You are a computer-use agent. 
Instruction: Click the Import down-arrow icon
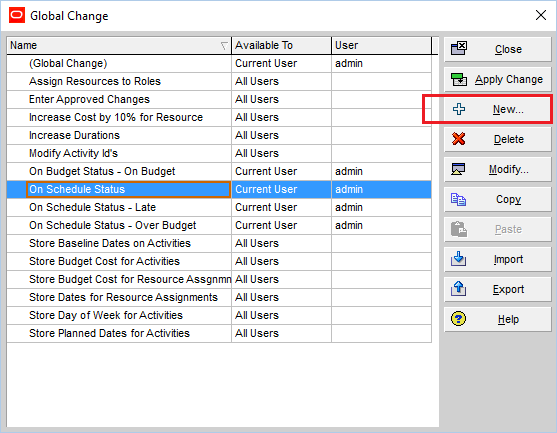tap(458, 259)
